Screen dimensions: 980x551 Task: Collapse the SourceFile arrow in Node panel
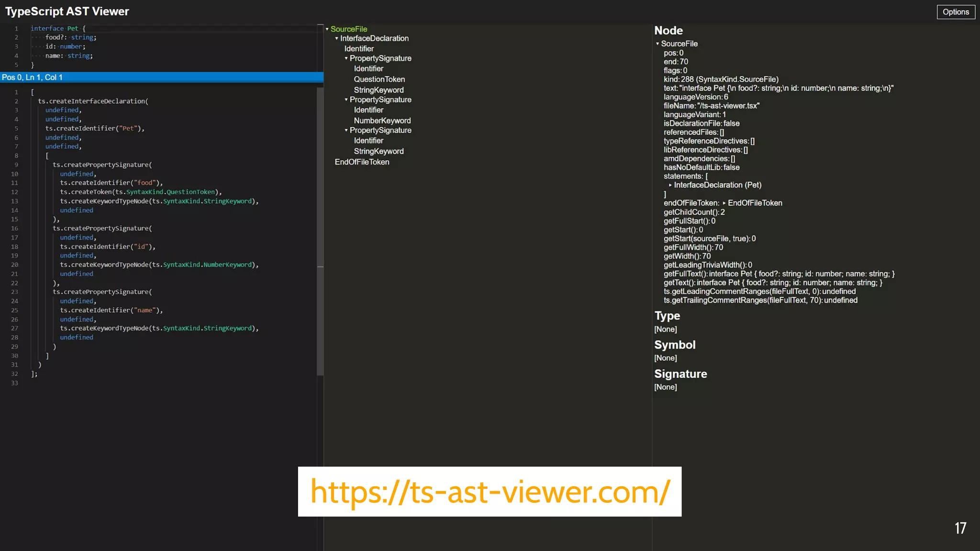(x=657, y=44)
